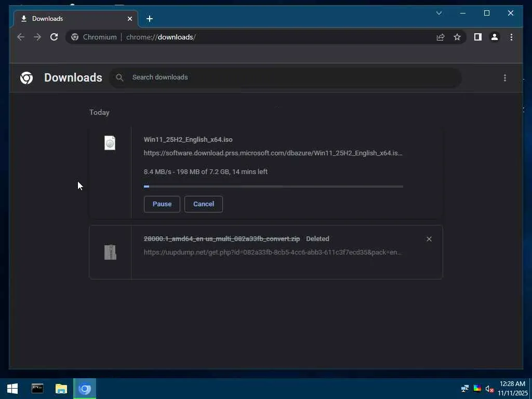Click the Deleted status label
Image resolution: width=532 pixels, height=399 pixels.
(x=317, y=239)
